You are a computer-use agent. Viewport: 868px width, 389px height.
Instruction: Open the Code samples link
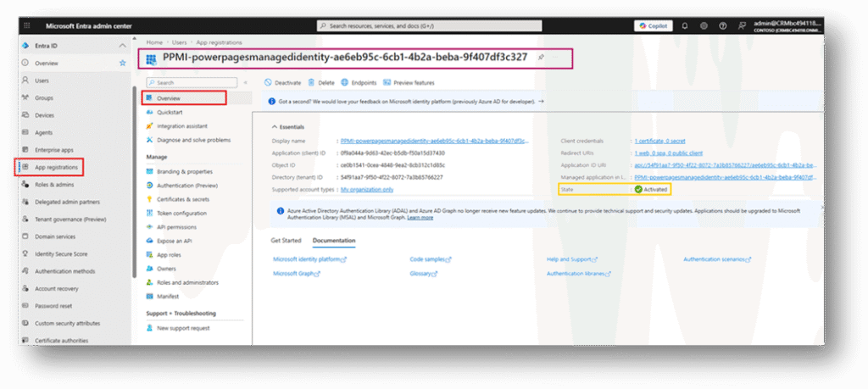coord(430,259)
